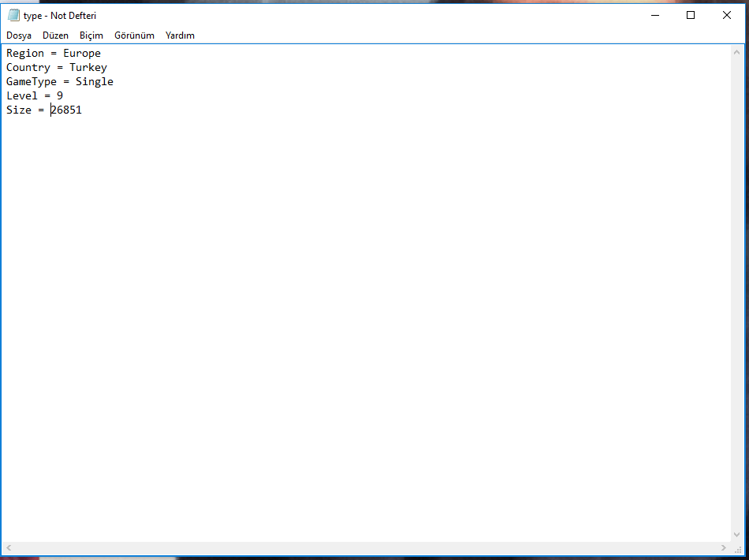Screen dimensions: 749x560
Task: Click the Notepad icon in title bar
Action: (x=14, y=15)
